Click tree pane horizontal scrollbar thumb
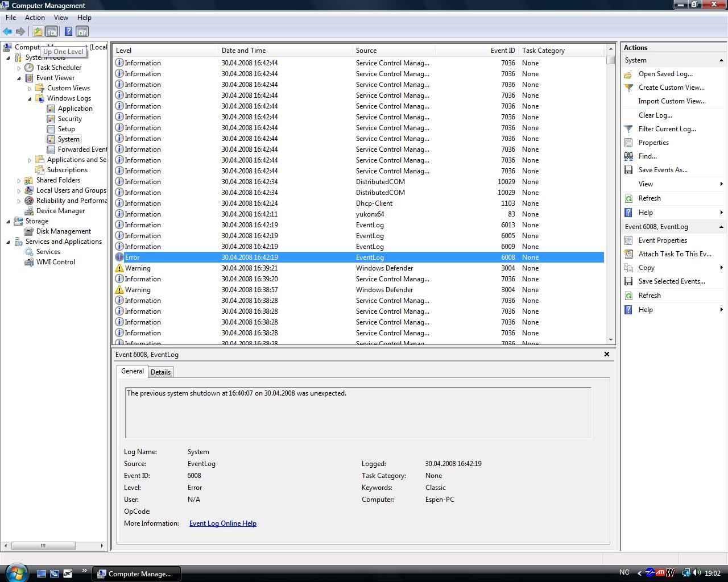 (x=43, y=546)
